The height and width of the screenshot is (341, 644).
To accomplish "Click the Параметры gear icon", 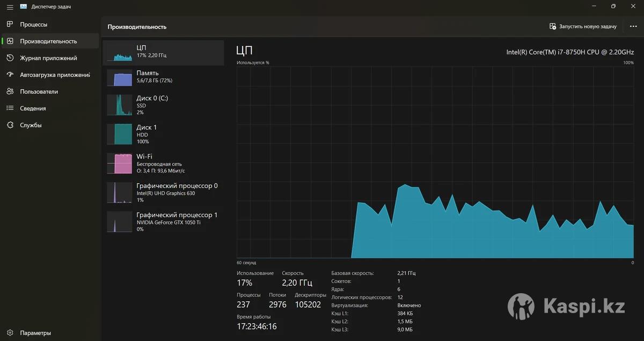I will pos(10,333).
